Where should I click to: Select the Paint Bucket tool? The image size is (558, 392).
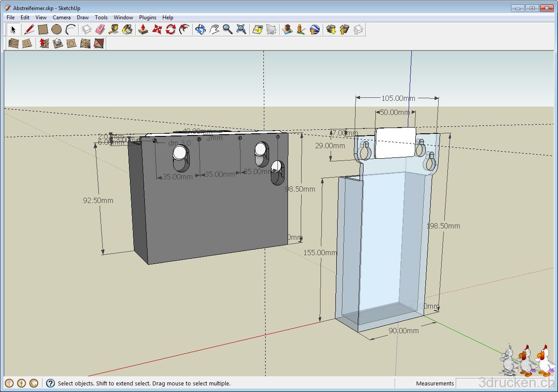(127, 29)
